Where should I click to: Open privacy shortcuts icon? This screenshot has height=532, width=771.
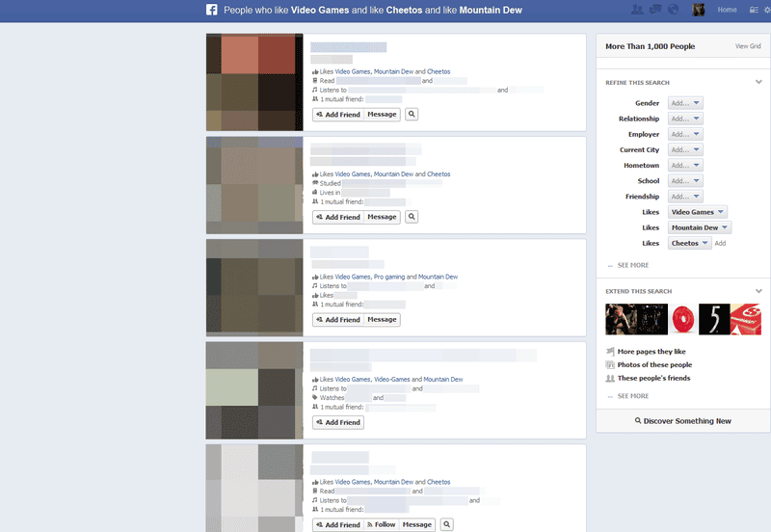pos(754,10)
